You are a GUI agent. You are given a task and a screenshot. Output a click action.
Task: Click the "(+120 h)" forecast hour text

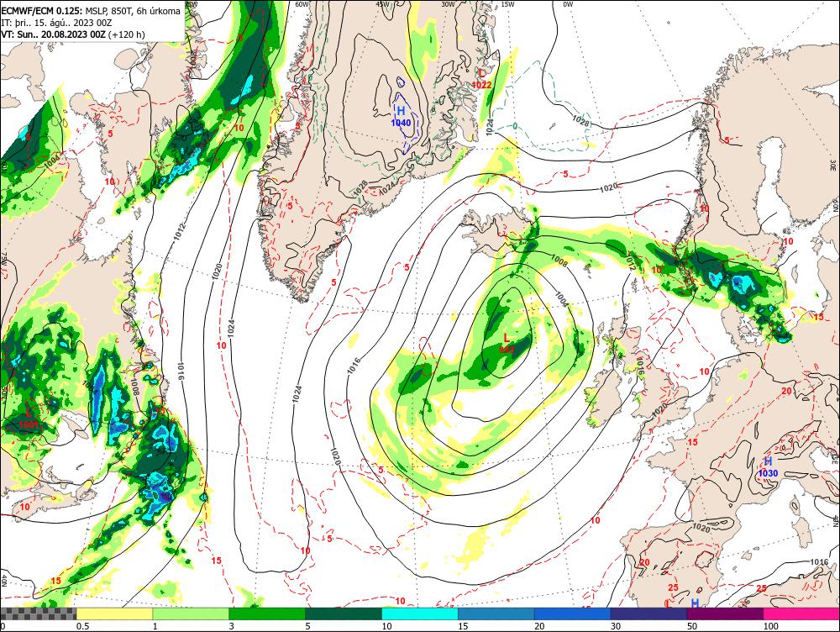tap(127, 34)
